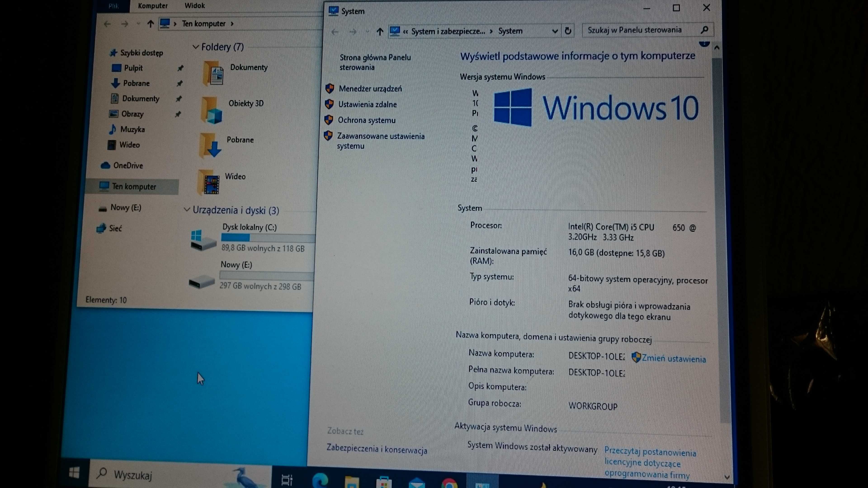
Task: Click Forward arrow in System window
Action: [353, 32]
